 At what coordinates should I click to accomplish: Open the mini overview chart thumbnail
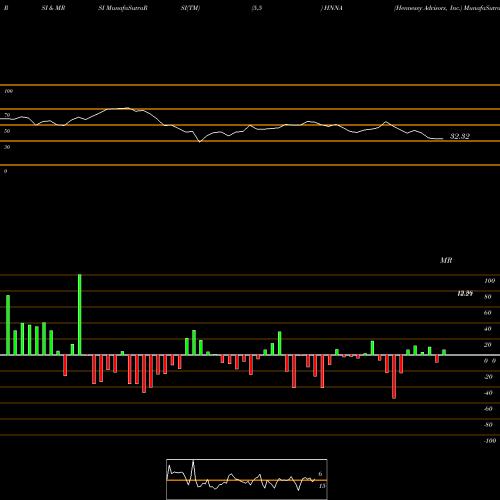(247, 479)
